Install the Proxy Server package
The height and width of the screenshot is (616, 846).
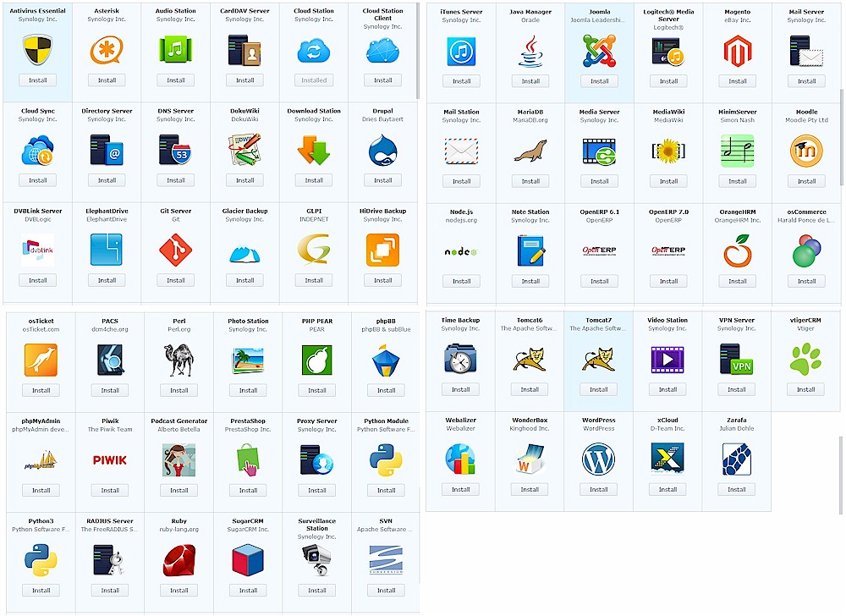317,490
